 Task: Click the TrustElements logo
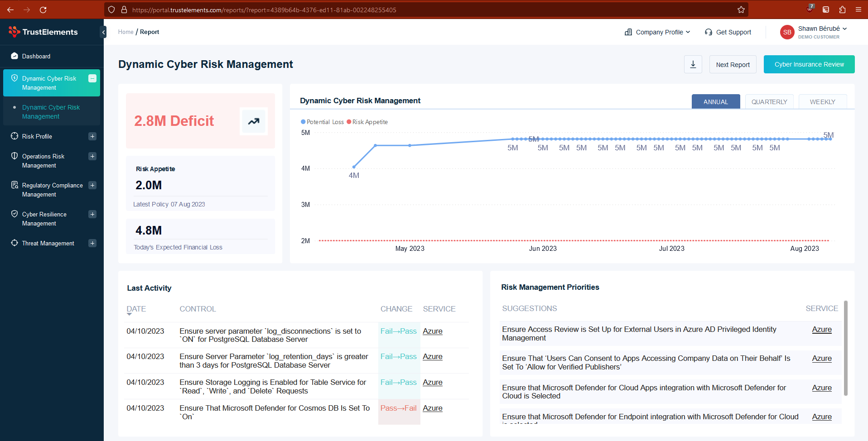43,32
